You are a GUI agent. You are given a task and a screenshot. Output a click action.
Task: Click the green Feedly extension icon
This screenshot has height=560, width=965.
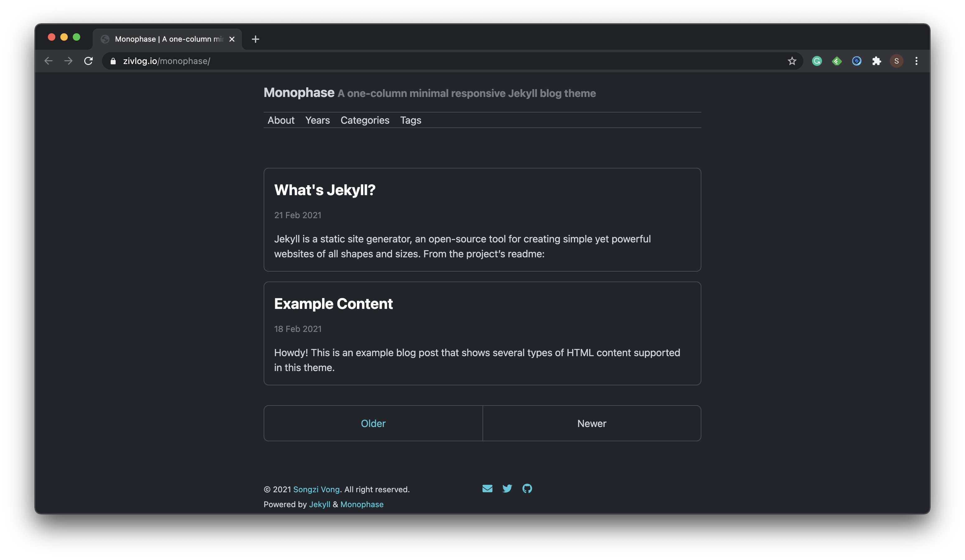pyautogui.click(x=837, y=61)
